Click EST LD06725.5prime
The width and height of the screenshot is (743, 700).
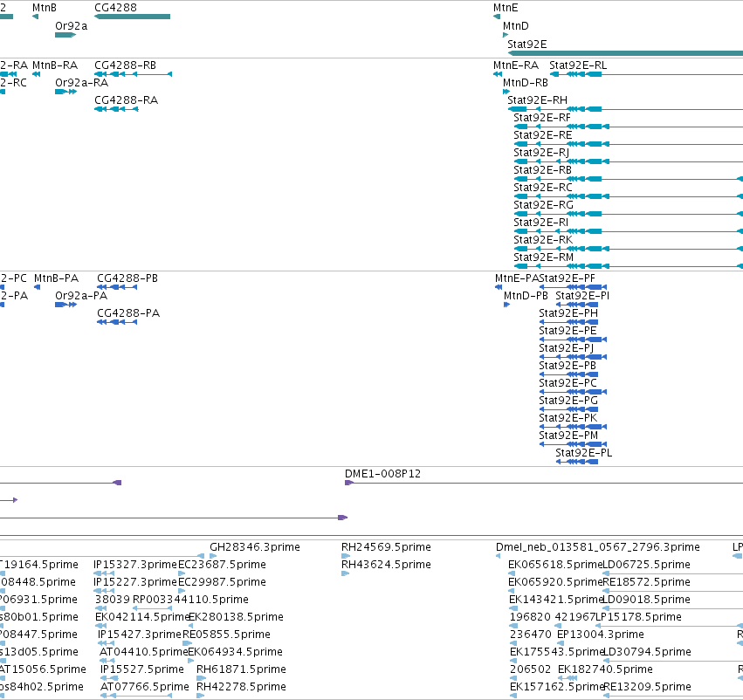pyautogui.click(x=646, y=565)
